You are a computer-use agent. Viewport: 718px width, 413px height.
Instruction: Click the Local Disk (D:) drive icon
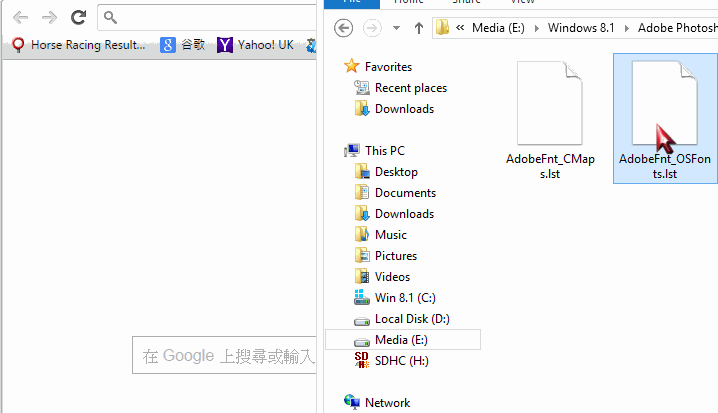[362, 321]
